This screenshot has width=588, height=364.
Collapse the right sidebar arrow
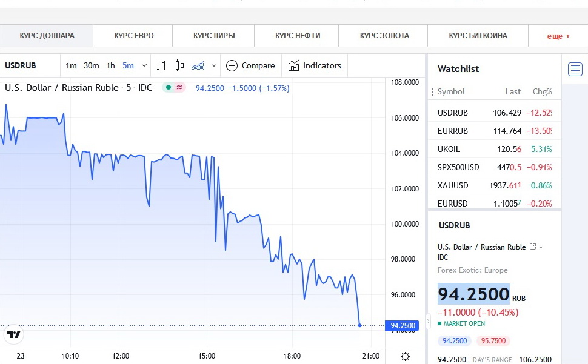point(428,321)
